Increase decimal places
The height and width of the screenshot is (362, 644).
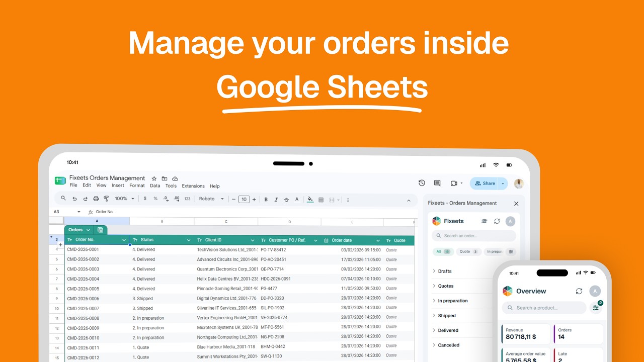coord(177,199)
